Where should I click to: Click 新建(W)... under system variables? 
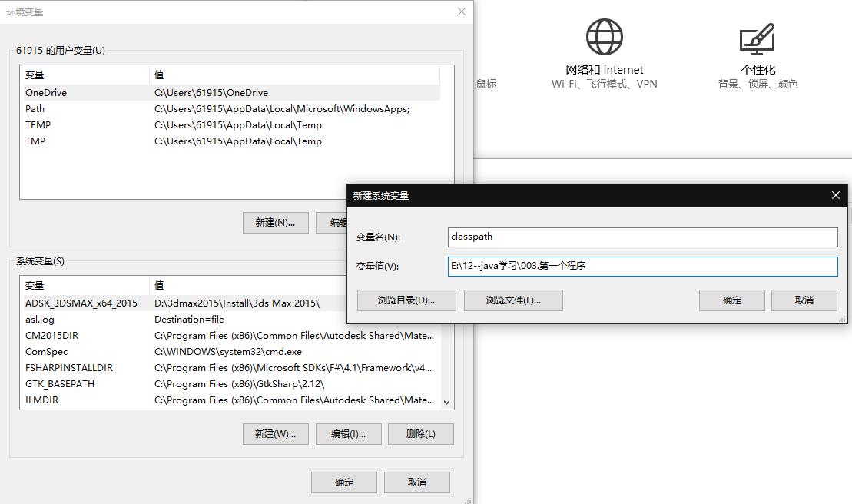276,434
